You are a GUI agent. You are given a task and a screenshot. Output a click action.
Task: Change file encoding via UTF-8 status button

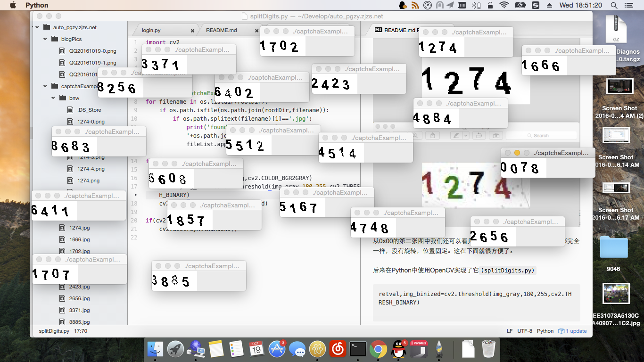[x=525, y=331]
